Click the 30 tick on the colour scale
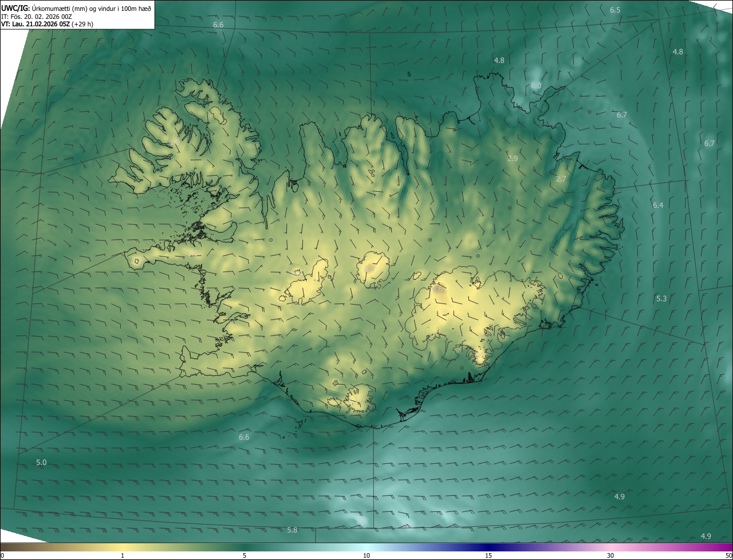The width and height of the screenshot is (733, 560). [610, 555]
